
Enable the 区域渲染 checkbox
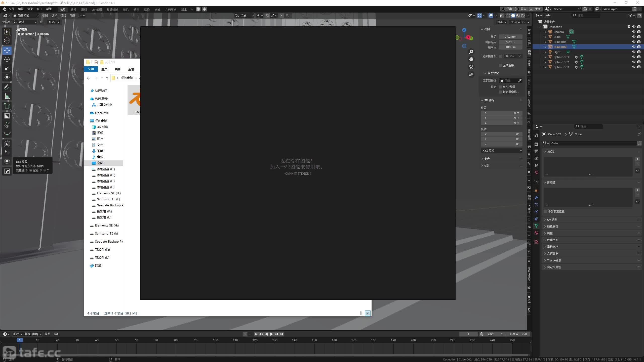[500, 65]
